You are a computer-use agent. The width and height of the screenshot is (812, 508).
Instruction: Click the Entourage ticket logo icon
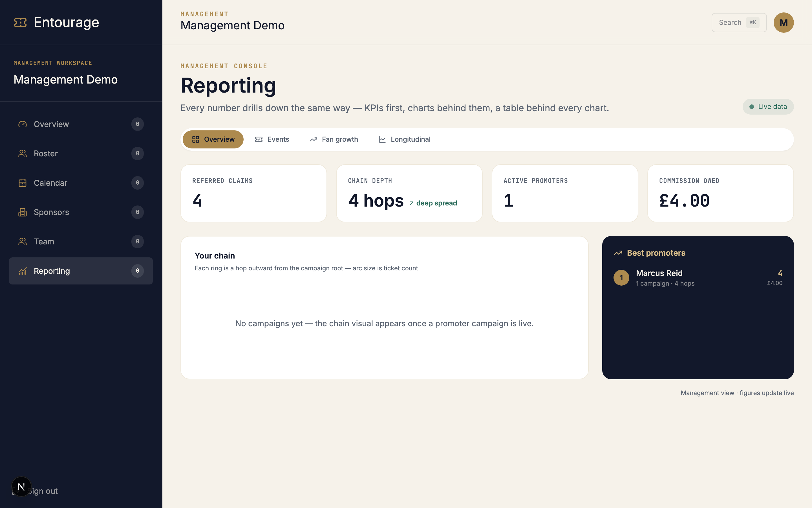(x=20, y=23)
